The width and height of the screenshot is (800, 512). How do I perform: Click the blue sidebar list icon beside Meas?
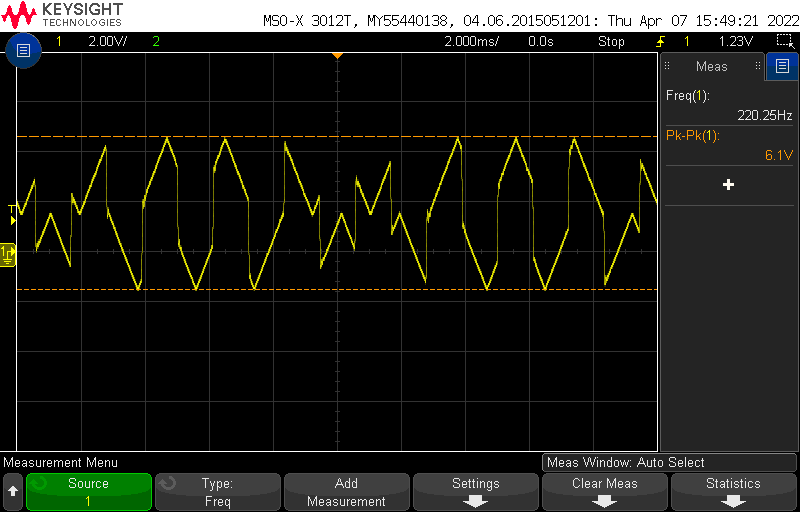coord(782,67)
